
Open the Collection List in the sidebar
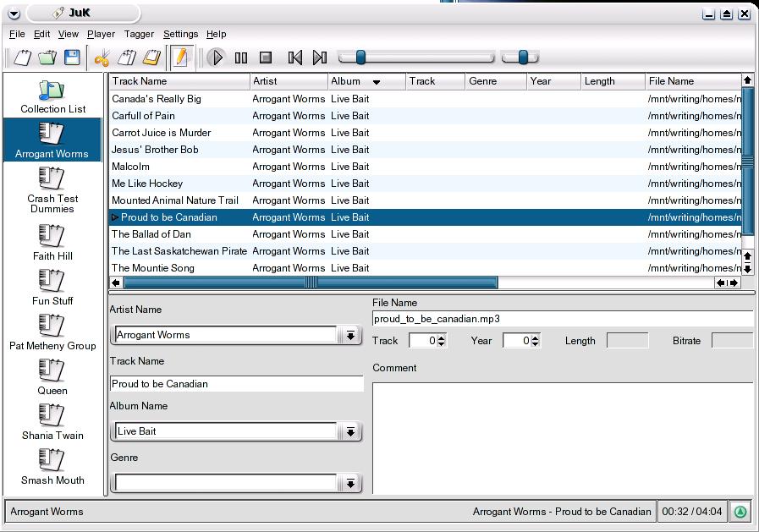pos(52,96)
